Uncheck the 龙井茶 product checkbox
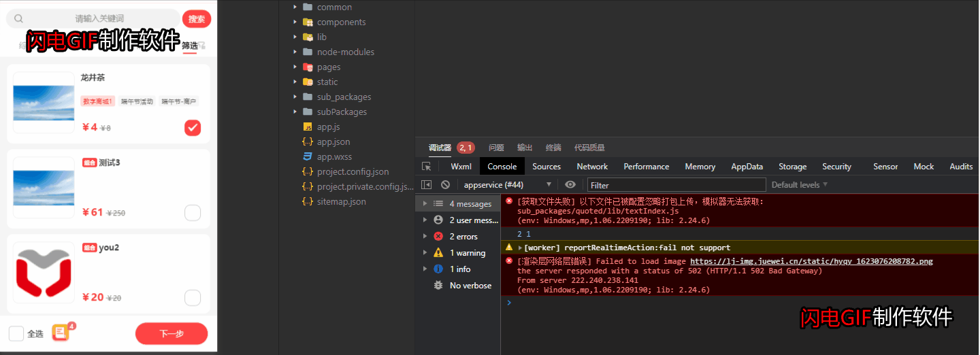Image resolution: width=980 pixels, height=355 pixels. point(193,128)
